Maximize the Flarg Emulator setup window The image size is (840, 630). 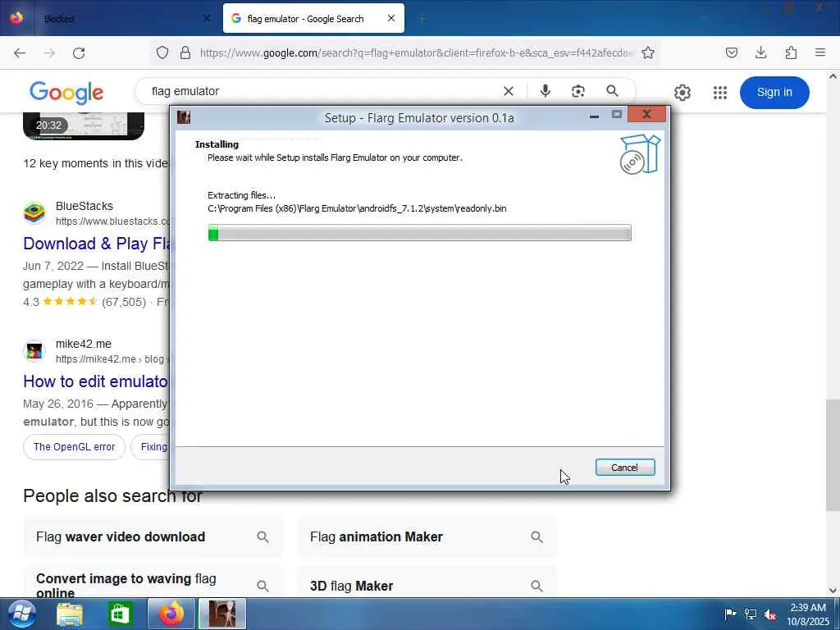click(617, 114)
